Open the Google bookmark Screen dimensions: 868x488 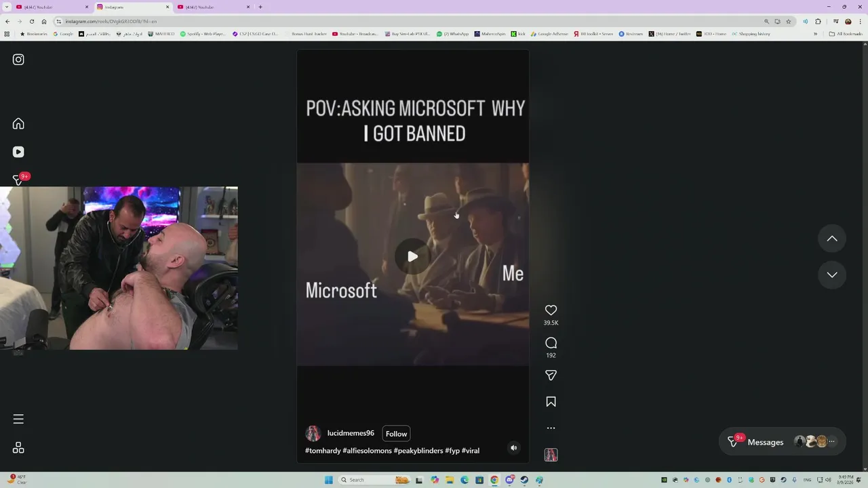(63, 34)
